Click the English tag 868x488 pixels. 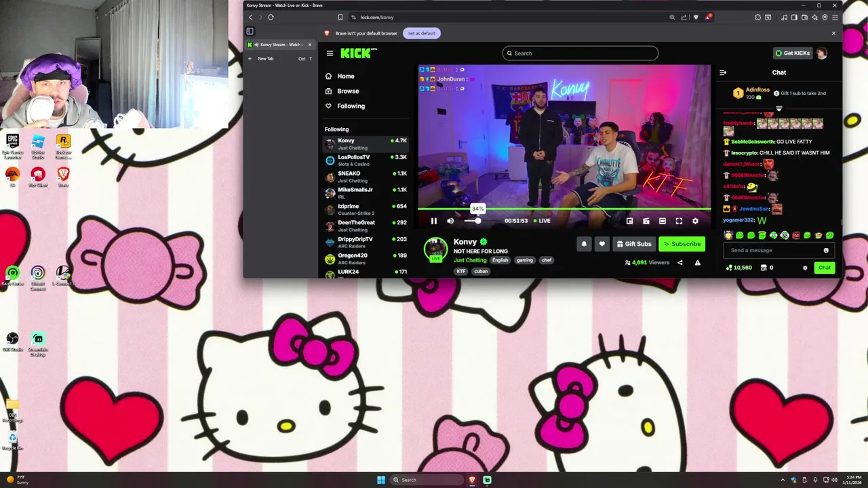[500, 260]
